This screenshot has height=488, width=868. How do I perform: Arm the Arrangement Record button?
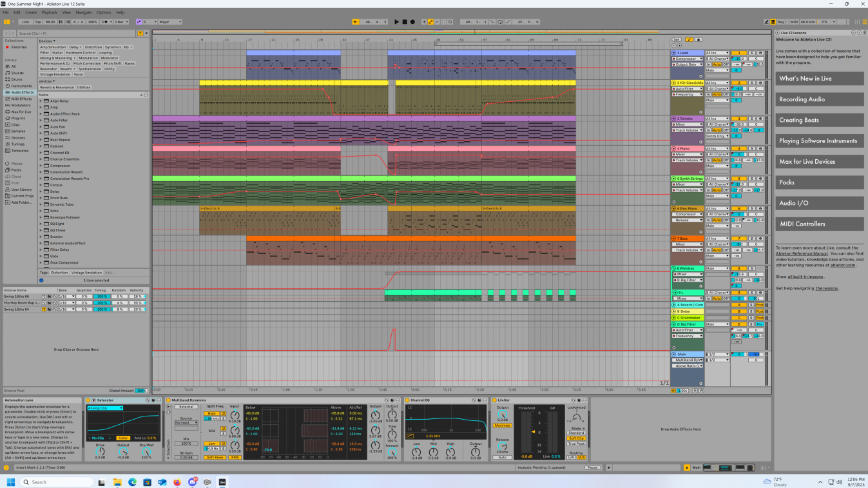413,22
